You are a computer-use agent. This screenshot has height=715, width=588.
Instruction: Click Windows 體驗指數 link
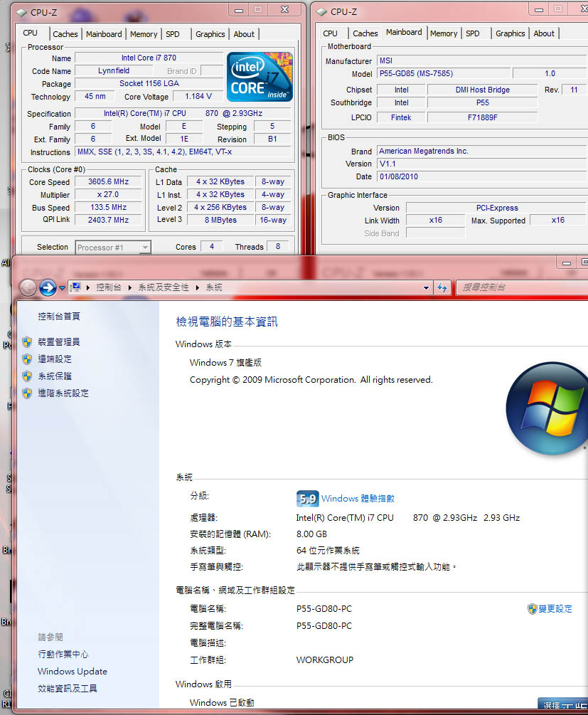point(358,499)
